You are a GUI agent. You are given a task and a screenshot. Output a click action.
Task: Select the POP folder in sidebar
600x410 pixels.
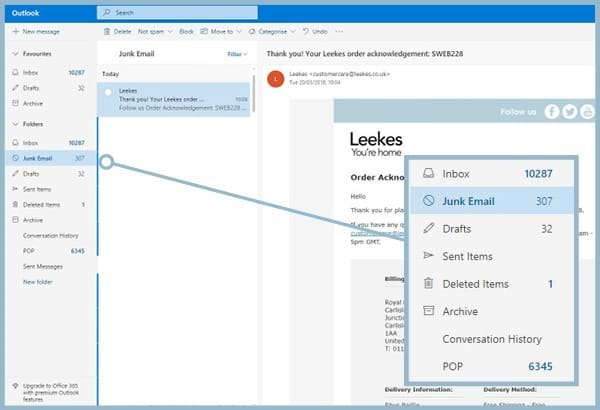pos(51,251)
